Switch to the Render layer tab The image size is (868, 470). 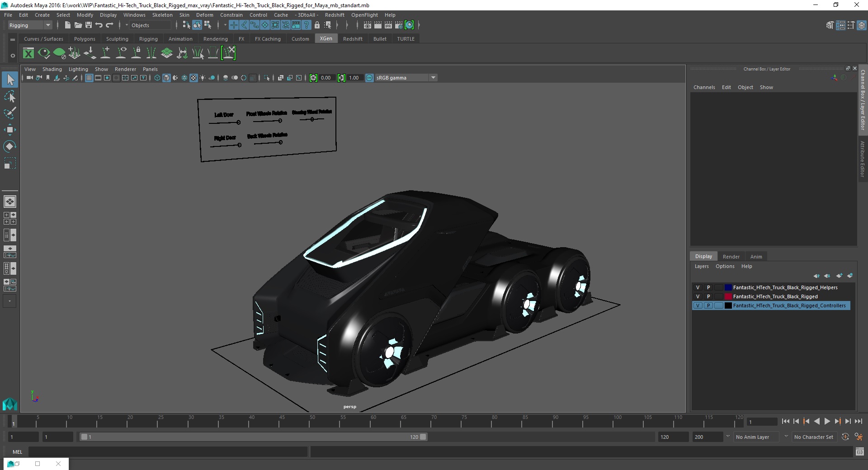point(731,256)
